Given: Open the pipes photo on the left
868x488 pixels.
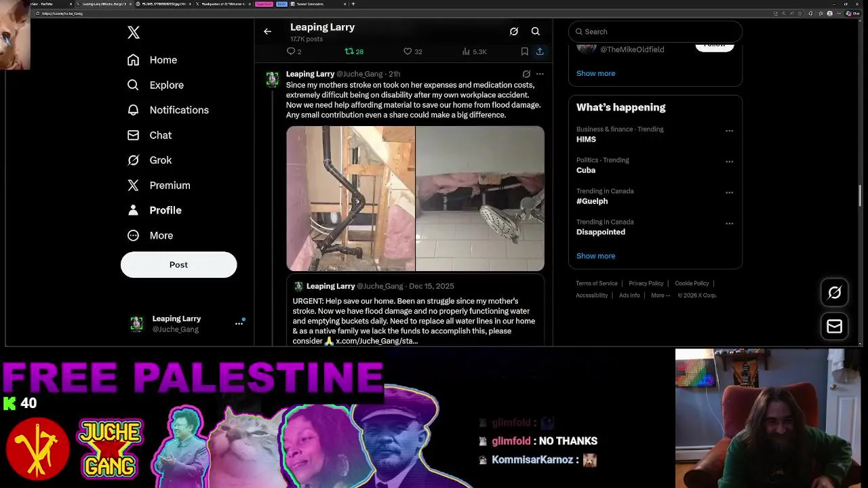Looking at the screenshot, I should pyautogui.click(x=351, y=199).
